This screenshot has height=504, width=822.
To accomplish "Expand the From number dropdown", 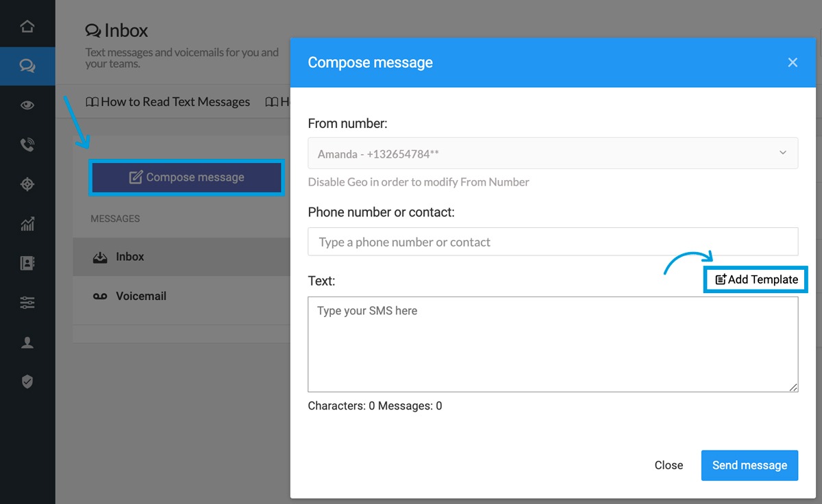I will pyautogui.click(x=552, y=153).
